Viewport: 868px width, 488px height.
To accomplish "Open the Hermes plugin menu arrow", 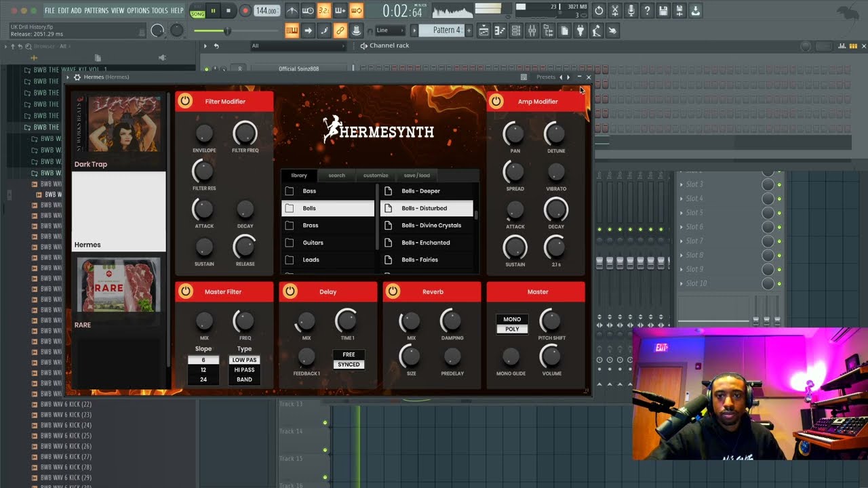I will coord(68,77).
